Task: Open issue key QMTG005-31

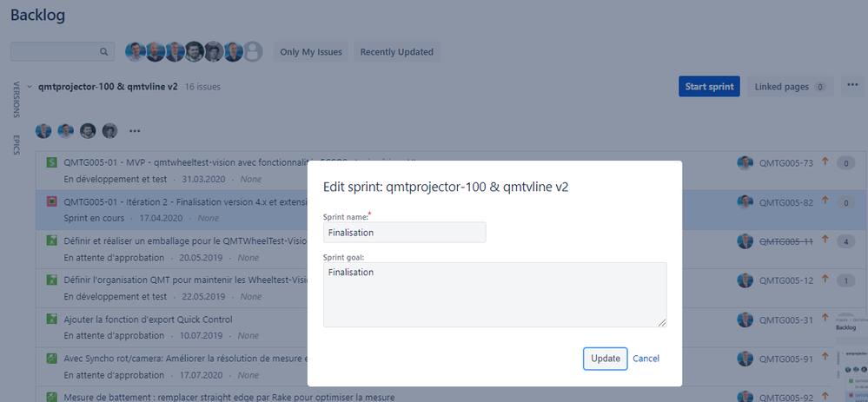Action: [786, 320]
